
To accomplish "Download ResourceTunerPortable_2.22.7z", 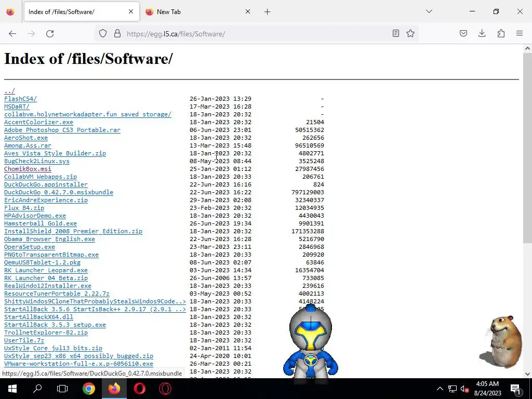I will (x=57, y=294).
